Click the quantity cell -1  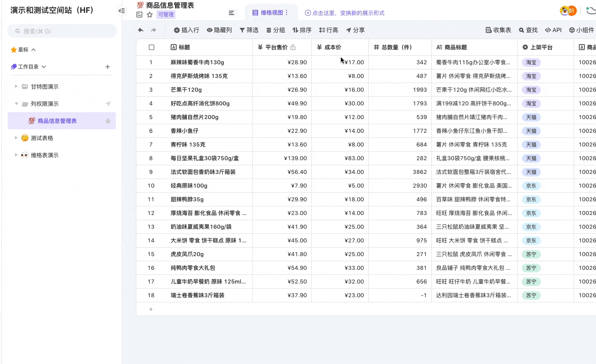400,295
